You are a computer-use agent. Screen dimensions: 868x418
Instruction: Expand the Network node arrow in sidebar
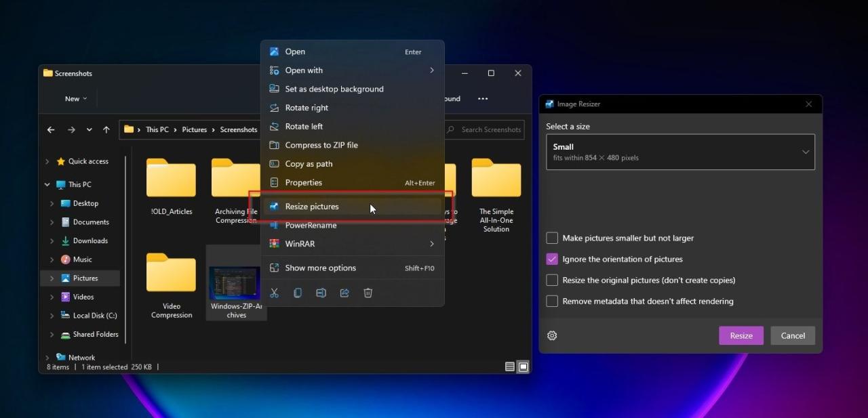pos(47,357)
